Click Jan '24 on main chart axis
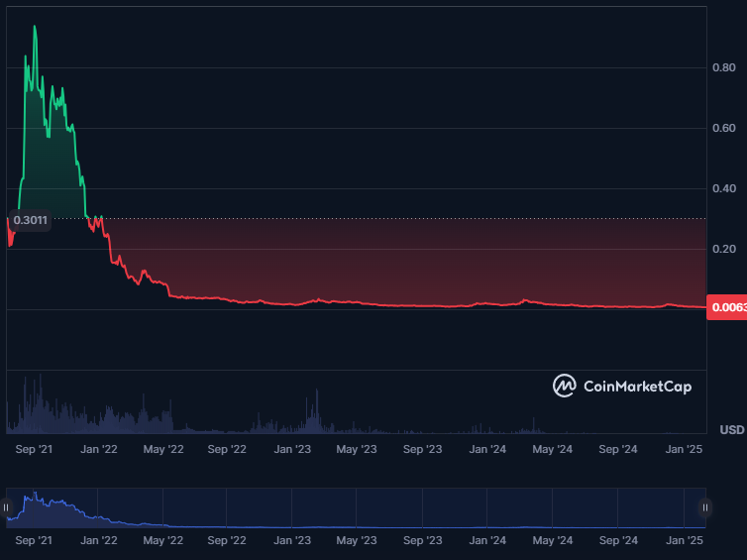This screenshot has width=747, height=560. click(x=487, y=449)
